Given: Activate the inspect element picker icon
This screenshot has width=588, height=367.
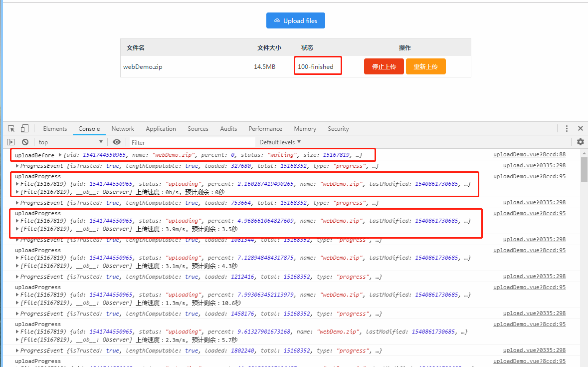Looking at the screenshot, I should 11,129.
